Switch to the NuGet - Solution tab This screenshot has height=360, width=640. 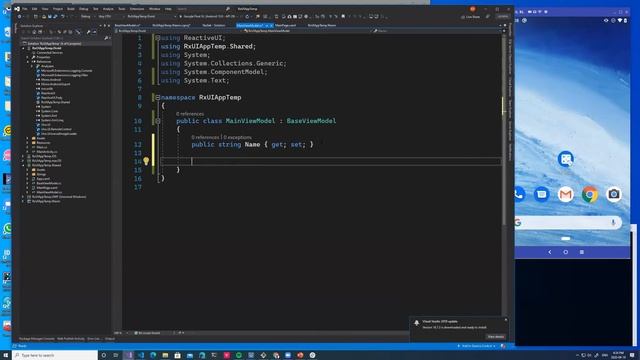pyautogui.click(x=214, y=25)
